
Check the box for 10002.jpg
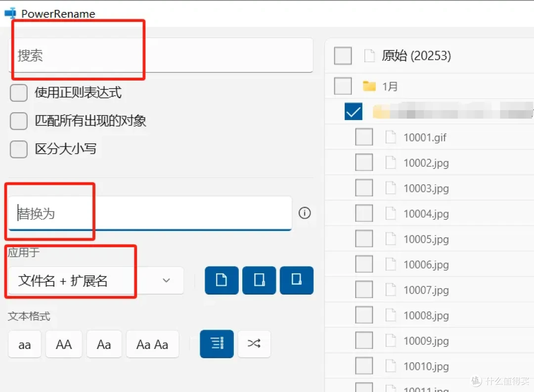point(364,162)
